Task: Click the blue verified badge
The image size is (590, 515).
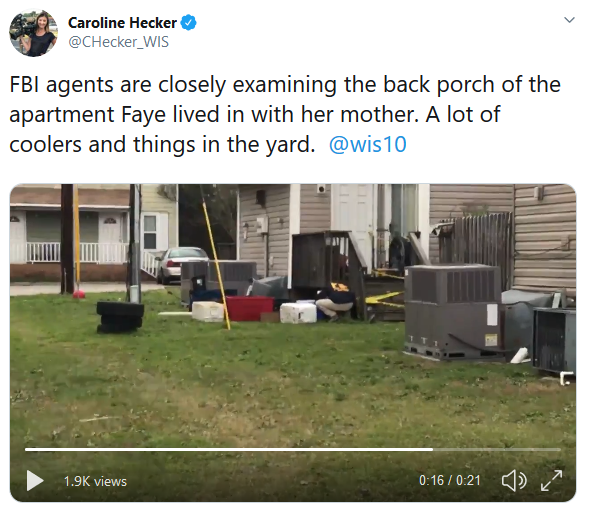Action: point(189,23)
